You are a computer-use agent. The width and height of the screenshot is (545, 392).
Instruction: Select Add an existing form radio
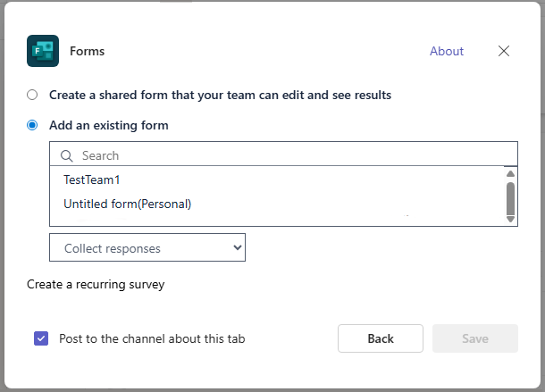(32, 125)
